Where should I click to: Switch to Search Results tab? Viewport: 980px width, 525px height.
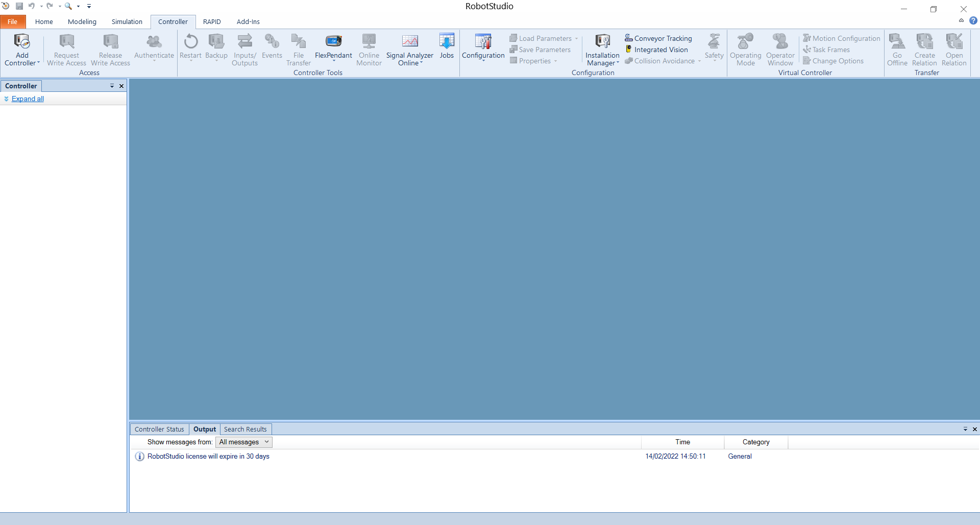[x=245, y=429]
